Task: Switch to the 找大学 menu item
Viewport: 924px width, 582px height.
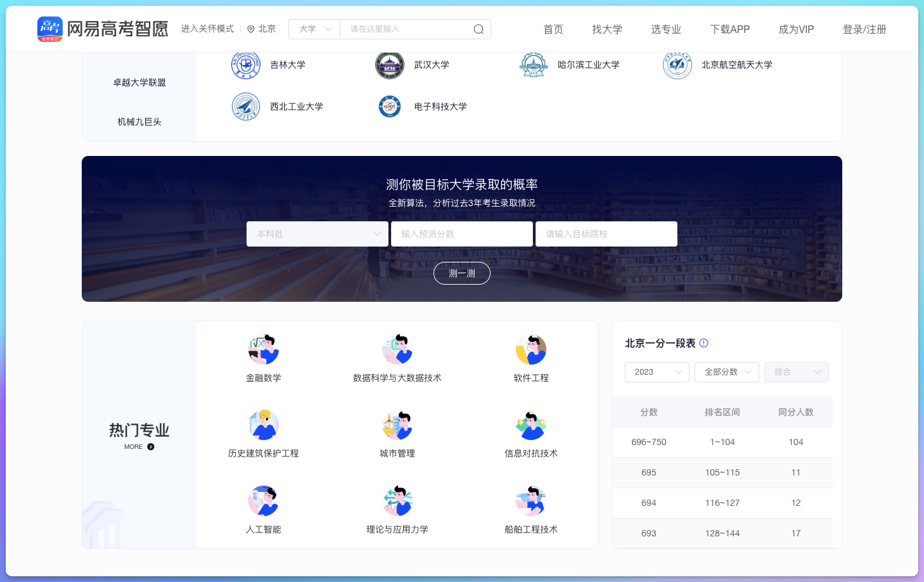Action: tap(607, 29)
